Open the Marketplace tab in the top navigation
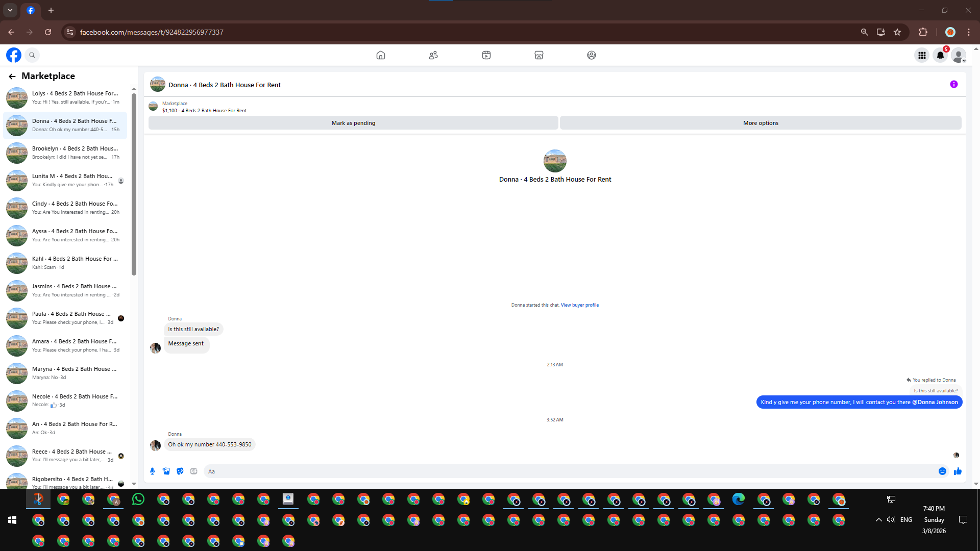The width and height of the screenshot is (980, 551). coord(539,55)
